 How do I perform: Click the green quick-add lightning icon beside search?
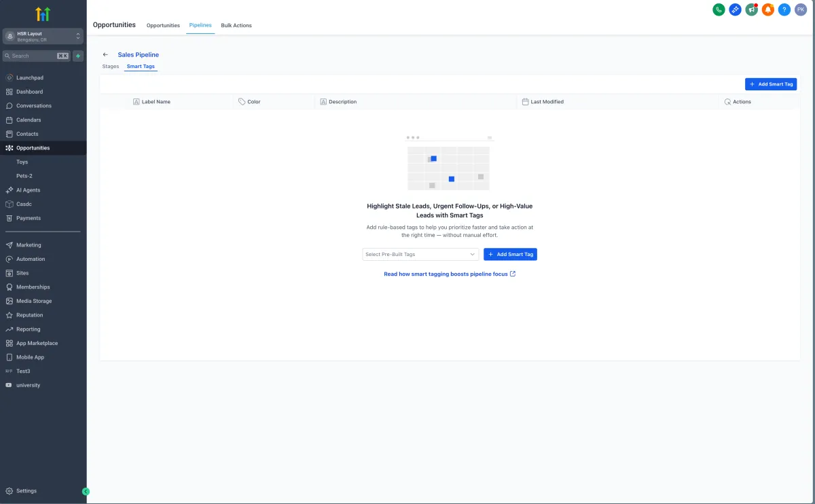pyautogui.click(x=78, y=56)
